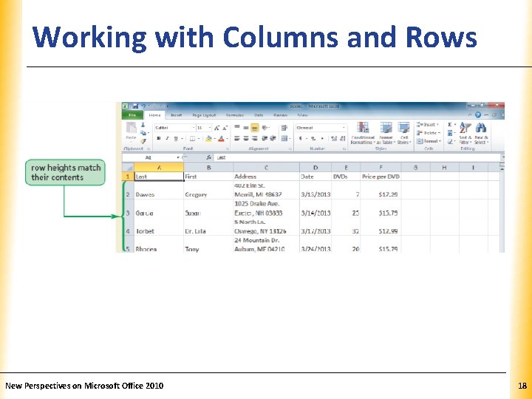532x399 pixels.
Task: Click the Save icon in Quick Access Toolbar
Action: 135,106
